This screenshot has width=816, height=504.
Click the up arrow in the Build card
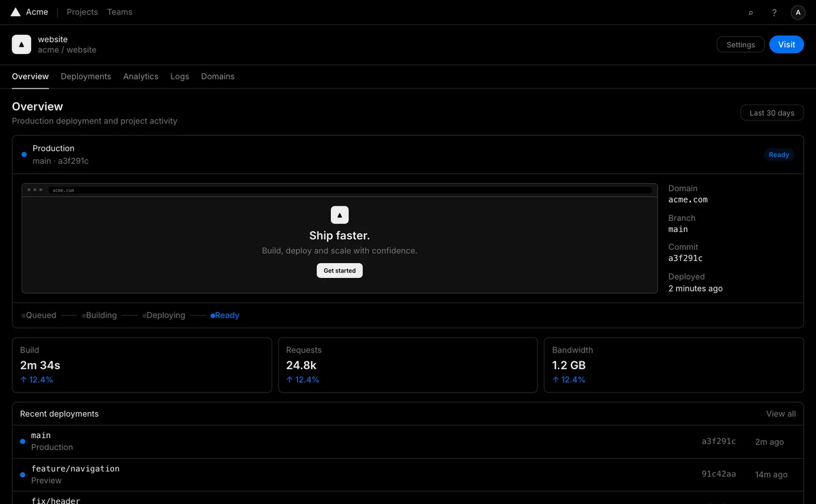[24, 380]
